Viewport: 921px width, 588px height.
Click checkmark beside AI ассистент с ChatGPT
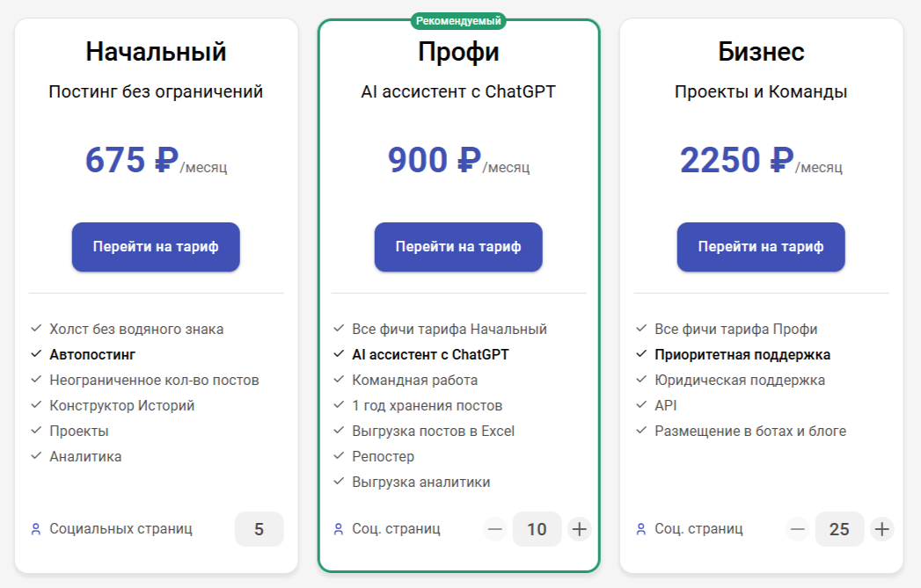click(x=339, y=354)
